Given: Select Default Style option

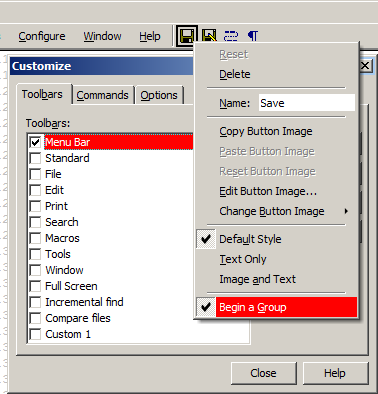Looking at the screenshot, I should tap(276, 239).
